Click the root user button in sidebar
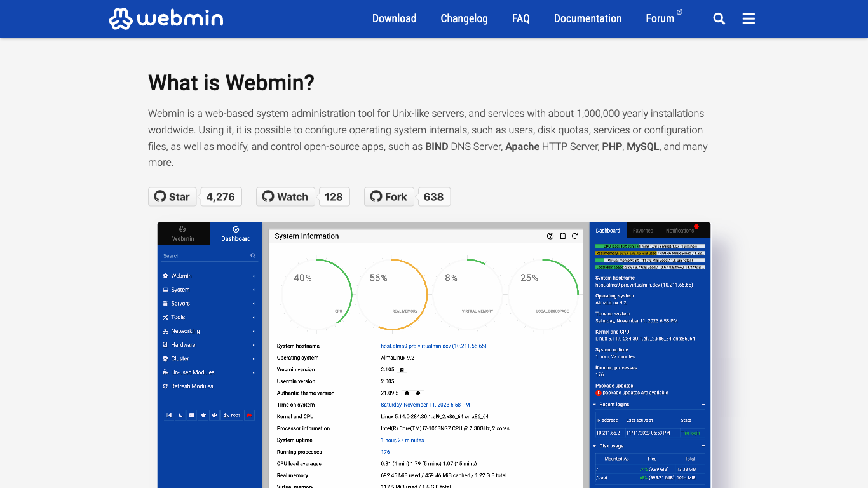 [232, 415]
